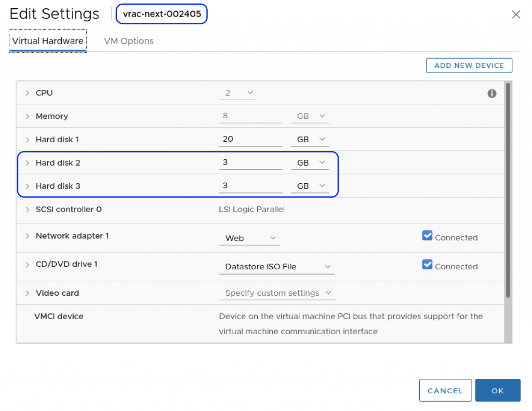Viewport: 532px width, 411px height.
Task: Expand the Network adapter 1 row
Action: click(28, 236)
